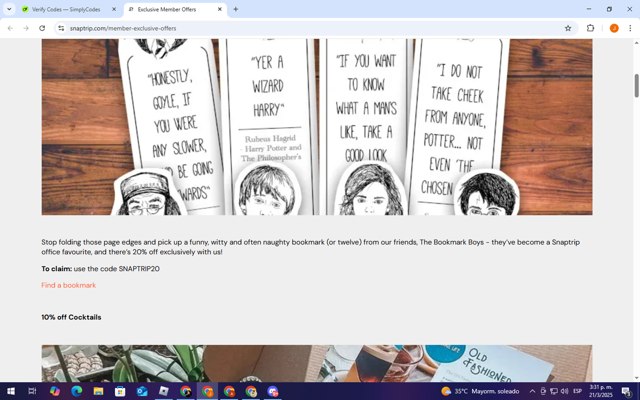Click the To claim: bold label
This screenshot has width=640, height=400.
point(57,269)
